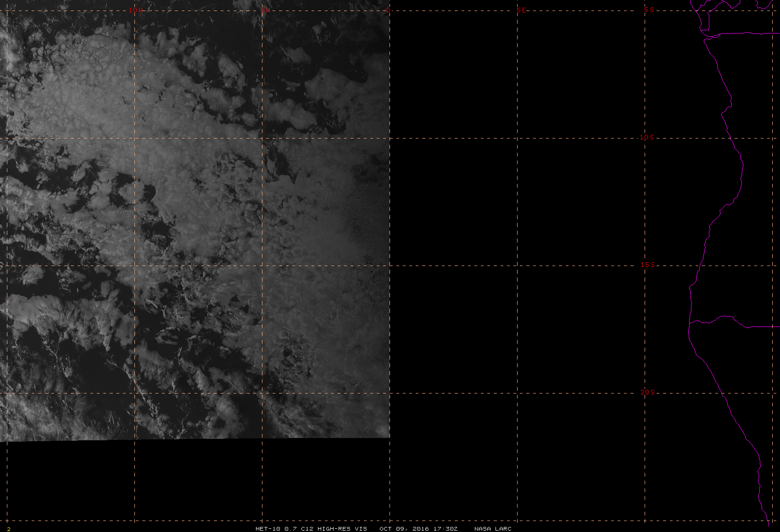The image size is (780, 532).
Task: Click the NASA LARC credit text
Action: point(493,529)
